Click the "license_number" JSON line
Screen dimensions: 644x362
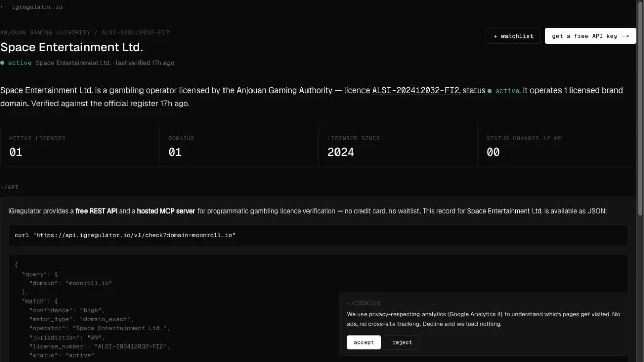pos(99,347)
